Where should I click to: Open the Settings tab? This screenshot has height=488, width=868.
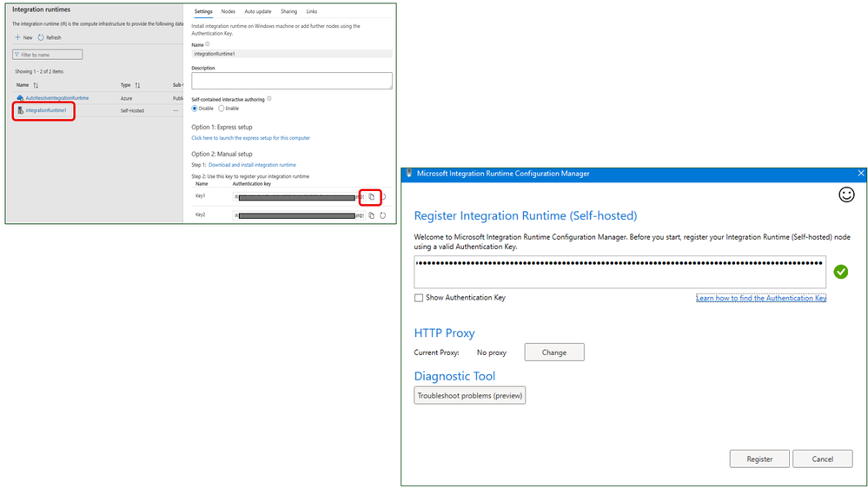(x=203, y=11)
